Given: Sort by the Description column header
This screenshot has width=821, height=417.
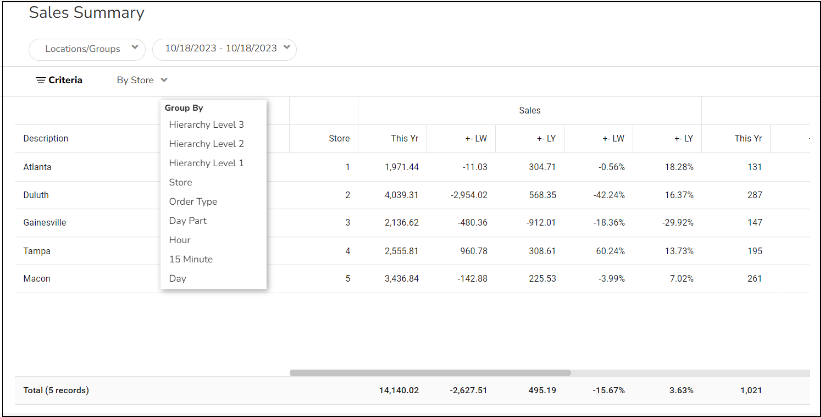Looking at the screenshot, I should (x=46, y=138).
